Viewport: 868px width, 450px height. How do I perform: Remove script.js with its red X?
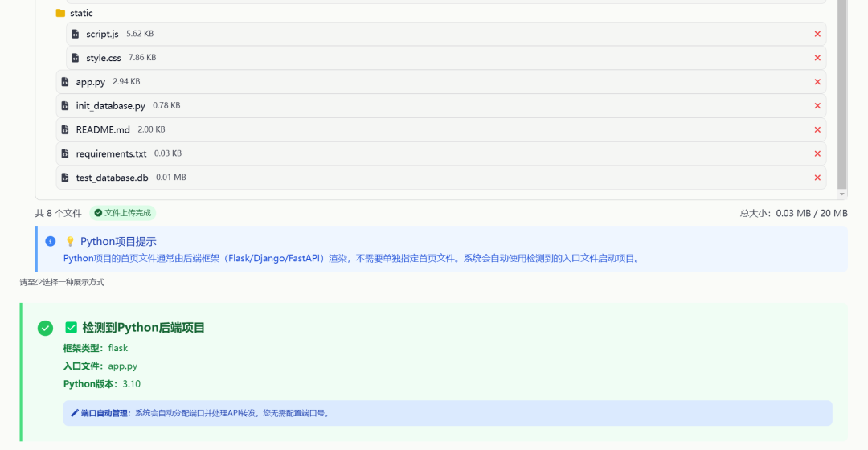pos(817,34)
